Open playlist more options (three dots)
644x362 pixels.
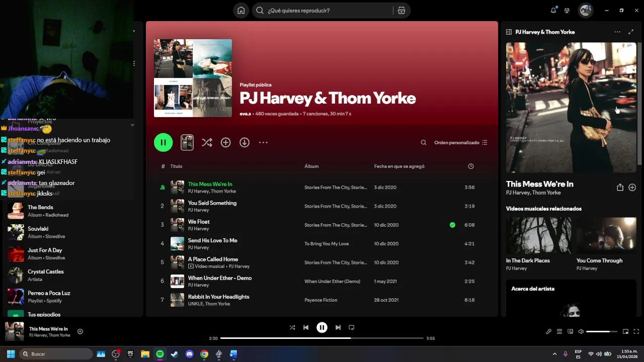pyautogui.click(x=263, y=143)
